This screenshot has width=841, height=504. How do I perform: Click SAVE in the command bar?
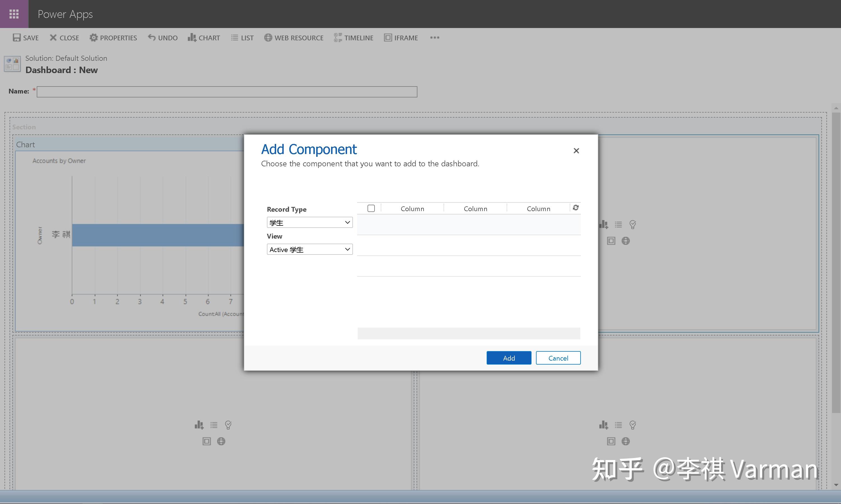tap(26, 38)
